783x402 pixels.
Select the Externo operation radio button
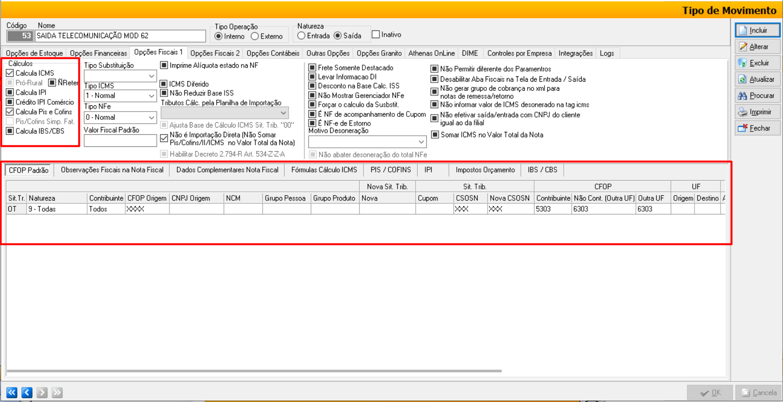[x=256, y=36]
